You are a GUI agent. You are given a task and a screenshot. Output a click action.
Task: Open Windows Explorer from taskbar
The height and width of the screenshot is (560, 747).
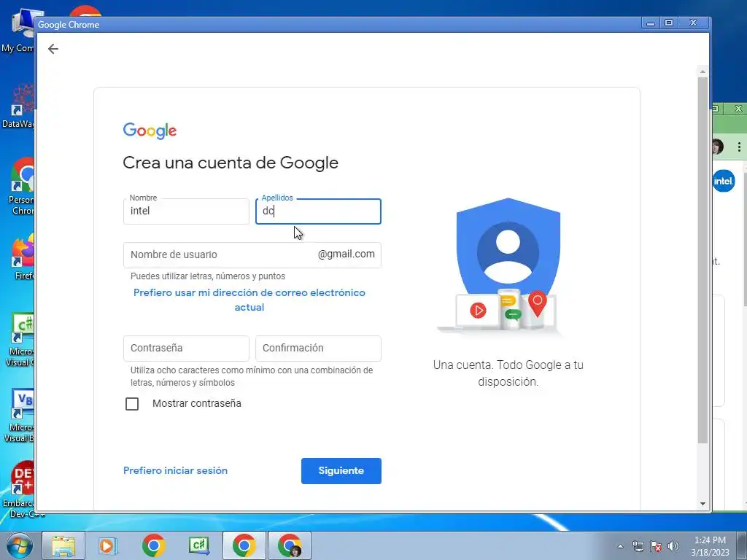(x=63, y=545)
